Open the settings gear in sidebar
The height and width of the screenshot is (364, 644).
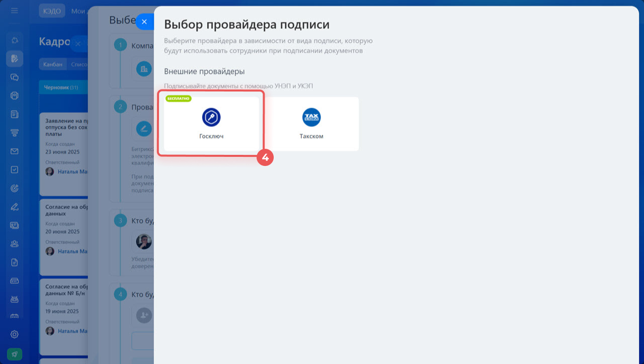point(15,335)
